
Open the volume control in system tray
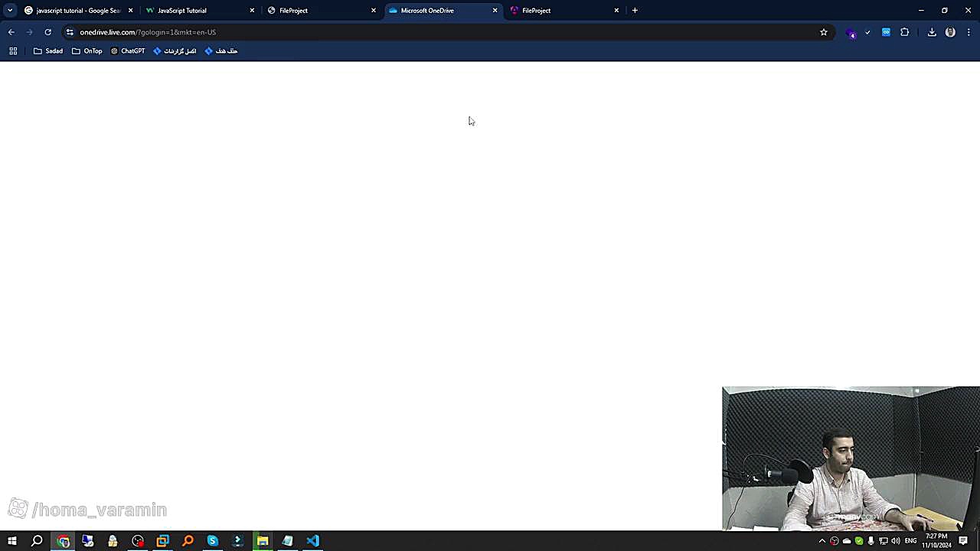(895, 541)
